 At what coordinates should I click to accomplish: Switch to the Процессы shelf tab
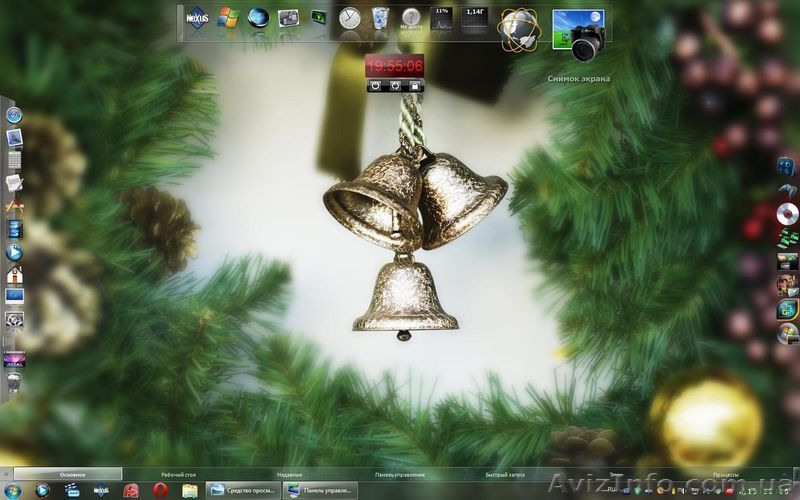pyautogui.click(x=726, y=474)
